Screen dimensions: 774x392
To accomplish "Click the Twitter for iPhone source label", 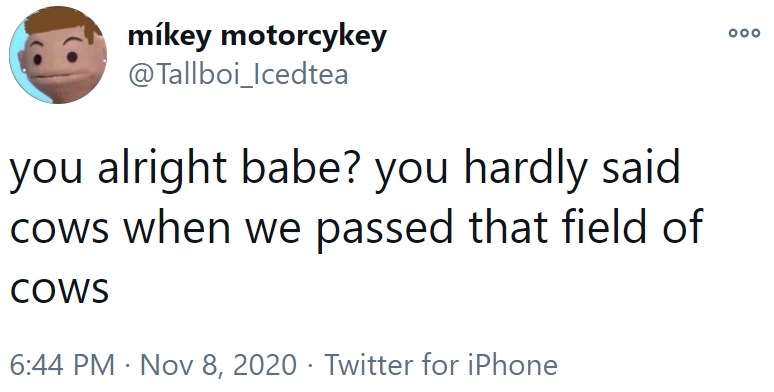I will [441, 365].
